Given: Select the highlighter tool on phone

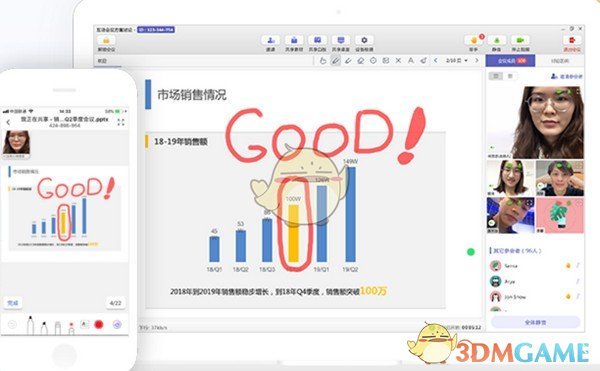Looking at the screenshot, I should 58,328.
